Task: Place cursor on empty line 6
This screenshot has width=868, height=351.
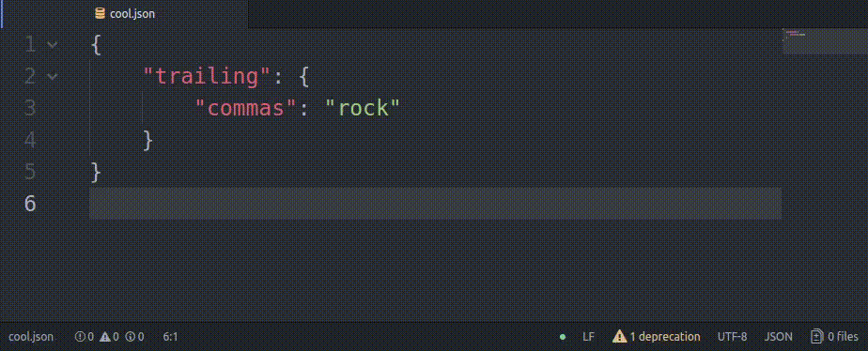Action: [x=435, y=204]
